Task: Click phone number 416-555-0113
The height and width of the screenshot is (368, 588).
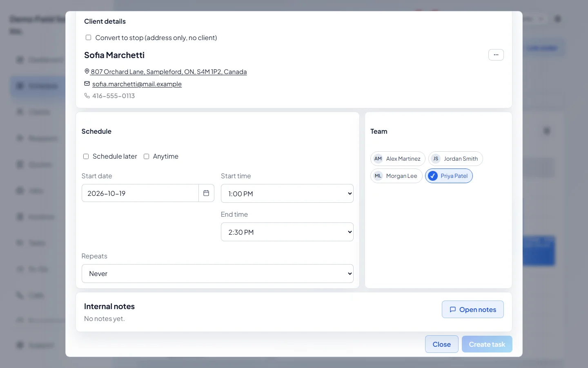Action: click(114, 96)
